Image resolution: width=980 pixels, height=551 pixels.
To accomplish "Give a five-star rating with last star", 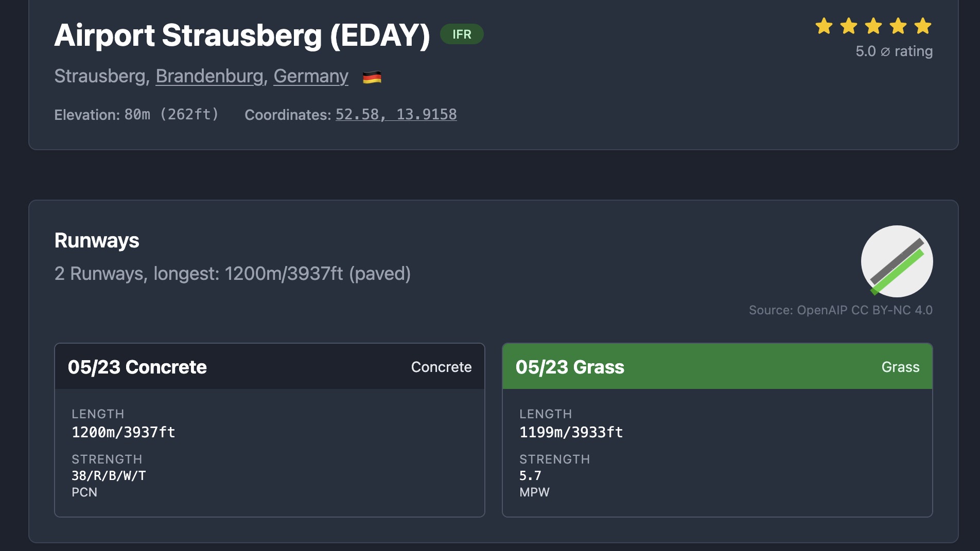I will point(923,26).
